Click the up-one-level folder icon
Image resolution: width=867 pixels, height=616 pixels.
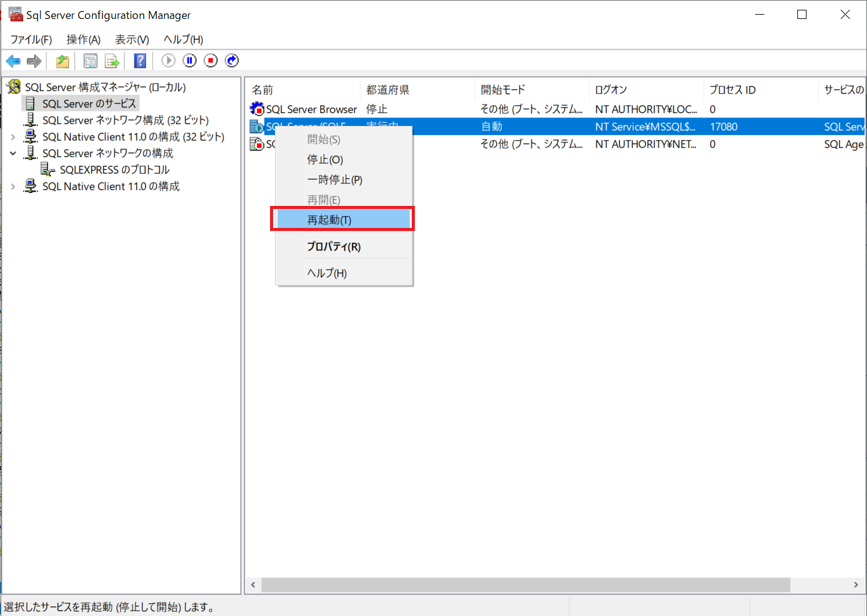(62, 61)
